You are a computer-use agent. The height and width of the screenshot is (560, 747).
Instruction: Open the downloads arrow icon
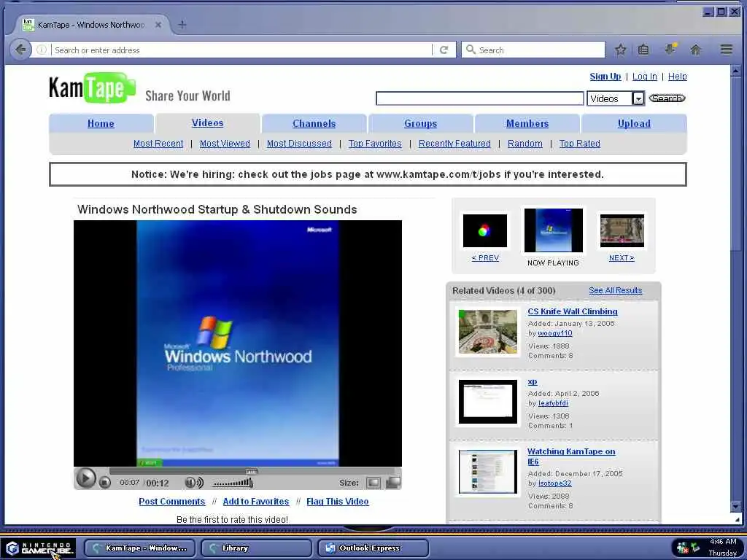point(670,49)
